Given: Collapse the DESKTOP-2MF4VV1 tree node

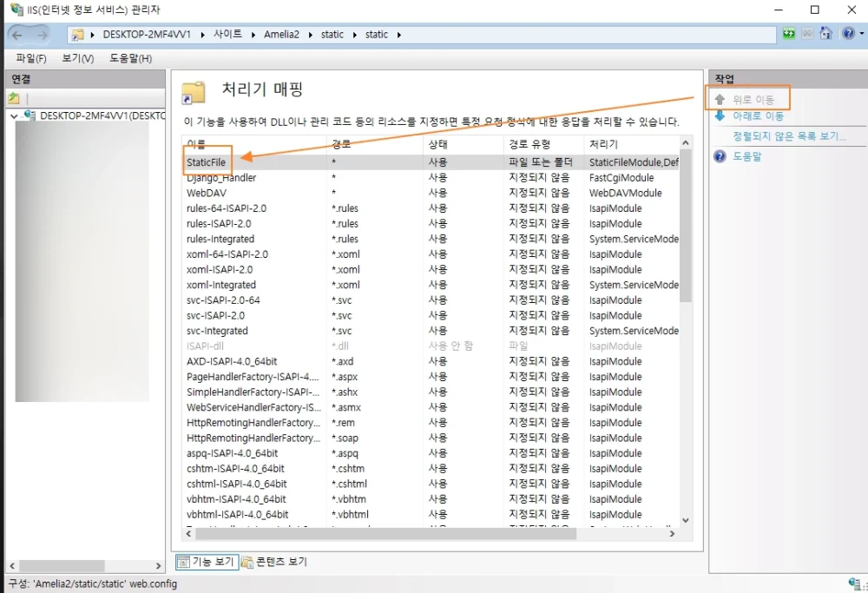Looking at the screenshot, I should coord(14,115).
